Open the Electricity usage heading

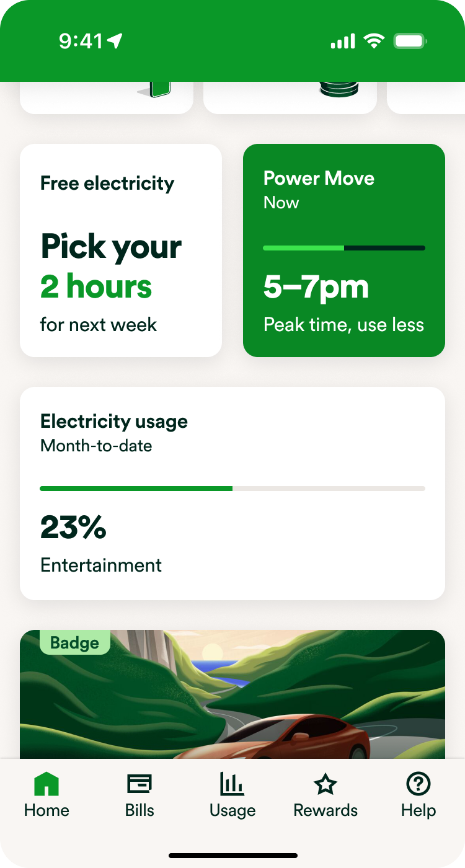coord(114,422)
